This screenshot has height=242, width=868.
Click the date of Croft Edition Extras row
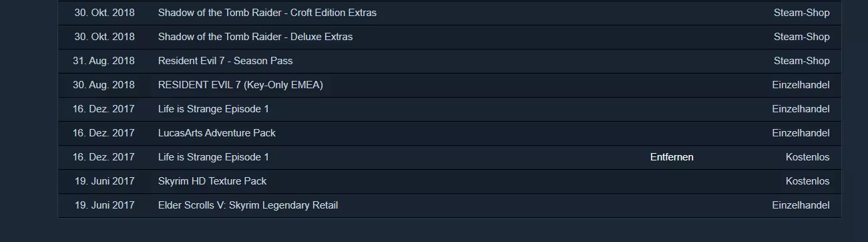(104, 13)
